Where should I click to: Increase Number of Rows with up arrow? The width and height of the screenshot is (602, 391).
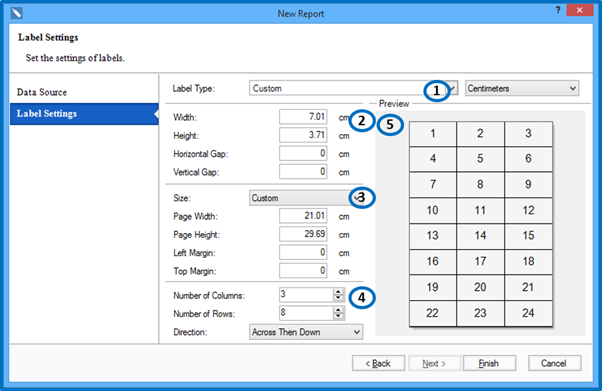click(338, 310)
